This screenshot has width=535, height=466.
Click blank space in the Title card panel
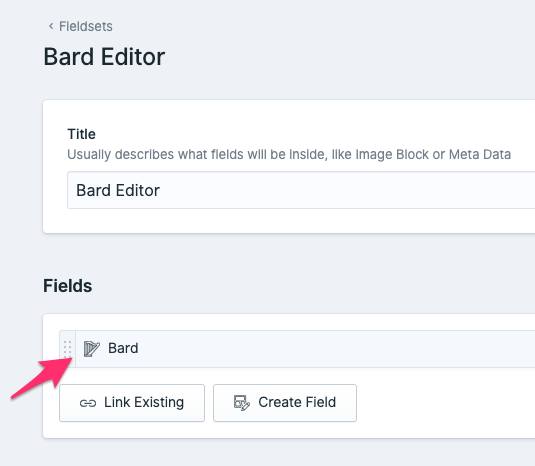point(290,220)
